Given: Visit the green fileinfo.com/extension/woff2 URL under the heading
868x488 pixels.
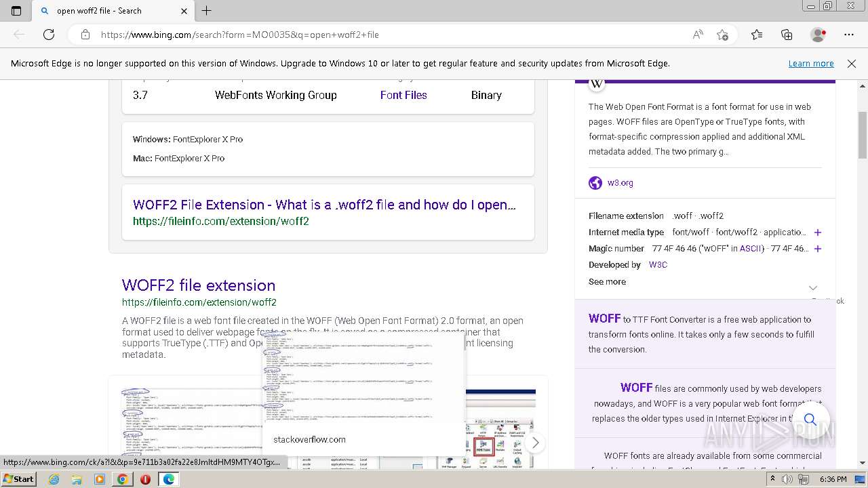Looking at the screenshot, I should pos(199,302).
